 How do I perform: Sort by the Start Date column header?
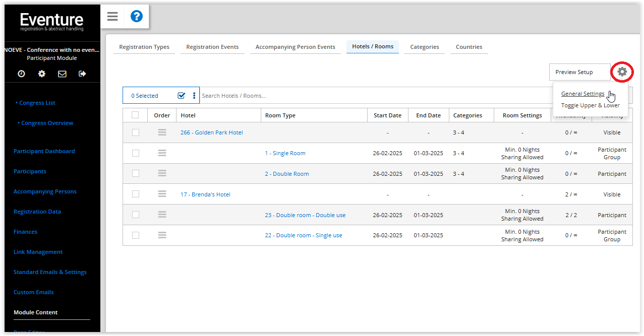pyautogui.click(x=387, y=115)
